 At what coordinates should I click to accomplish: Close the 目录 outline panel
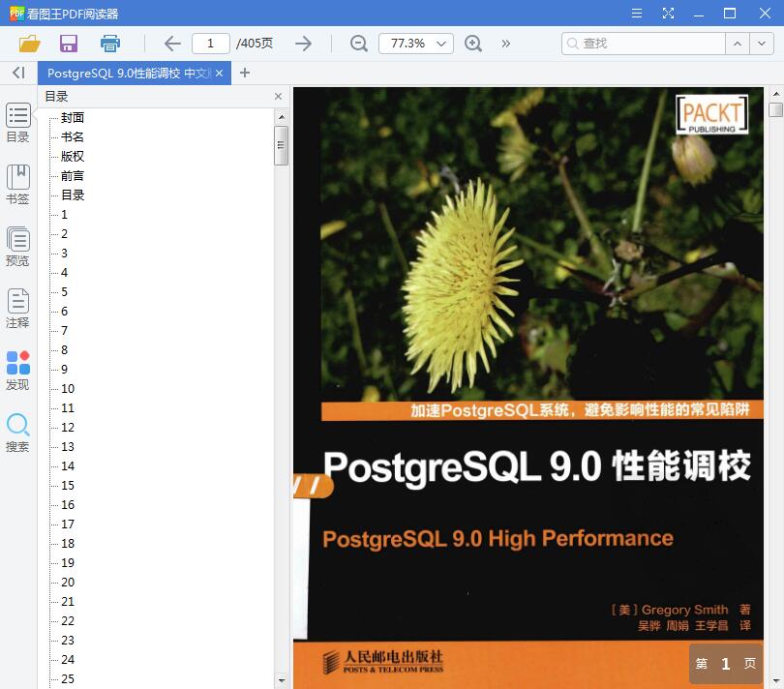(279, 96)
